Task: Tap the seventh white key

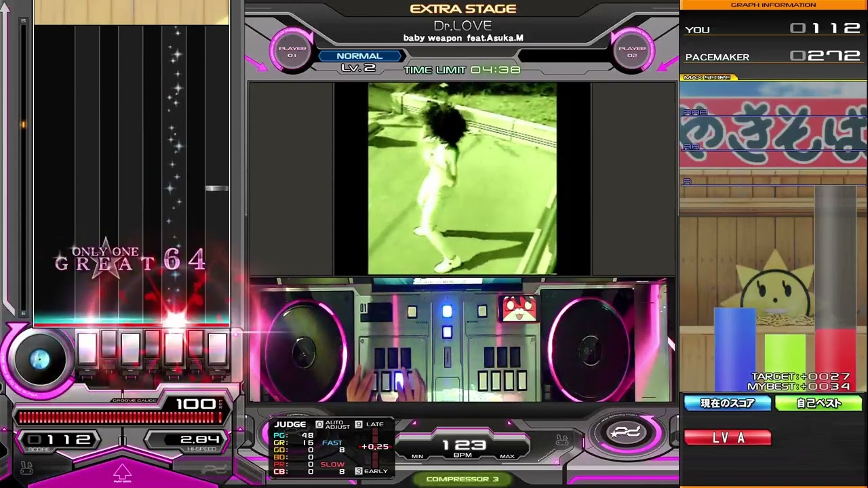Action: click(217, 348)
